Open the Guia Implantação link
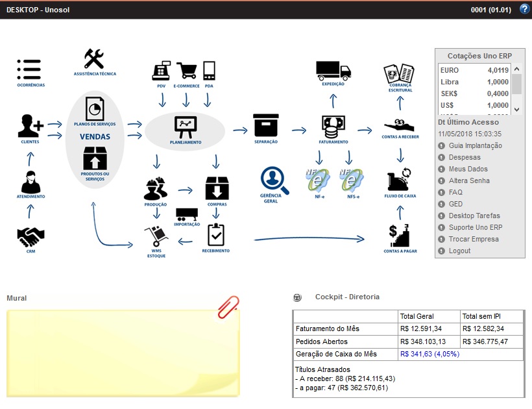 click(475, 146)
